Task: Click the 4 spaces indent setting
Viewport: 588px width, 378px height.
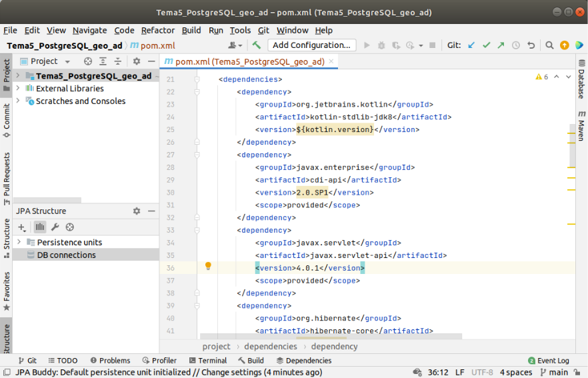Action: pos(516,373)
